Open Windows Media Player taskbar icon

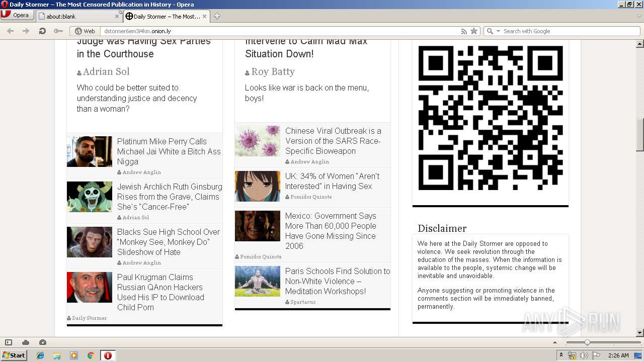pyautogui.click(x=74, y=355)
